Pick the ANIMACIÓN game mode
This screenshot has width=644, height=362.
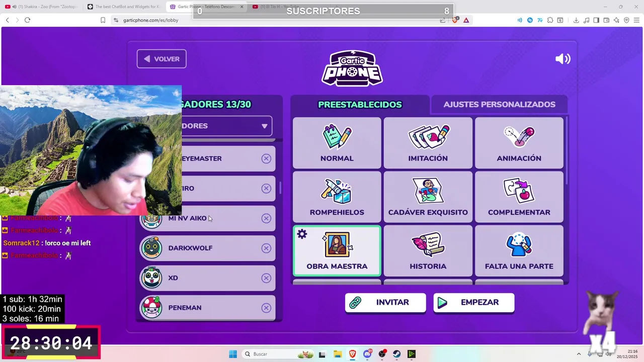(x=519, y=143)
